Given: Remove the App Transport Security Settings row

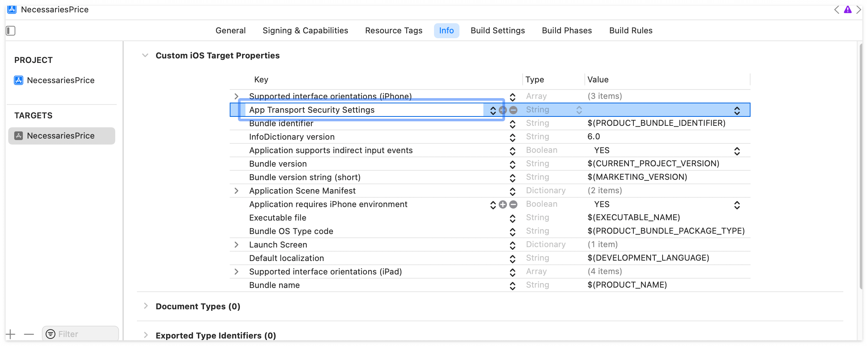Looking at the screenshot, I should tap(513, 110).
